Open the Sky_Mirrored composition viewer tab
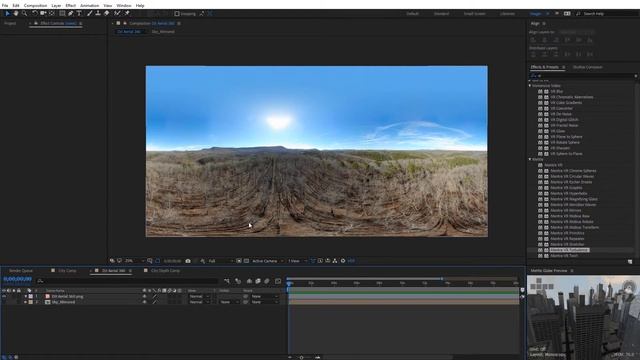The height and width of the screenshot is (360, 640). click(163, 31)
